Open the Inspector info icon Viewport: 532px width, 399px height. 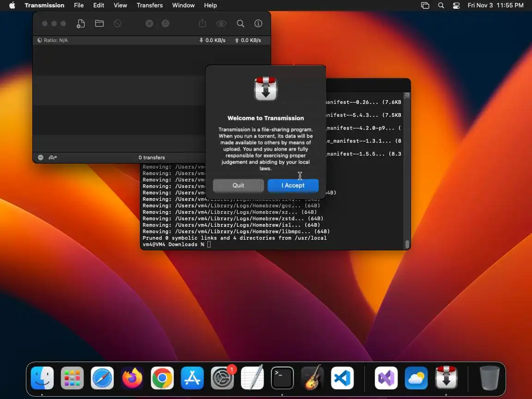click(x=259, y=24)
